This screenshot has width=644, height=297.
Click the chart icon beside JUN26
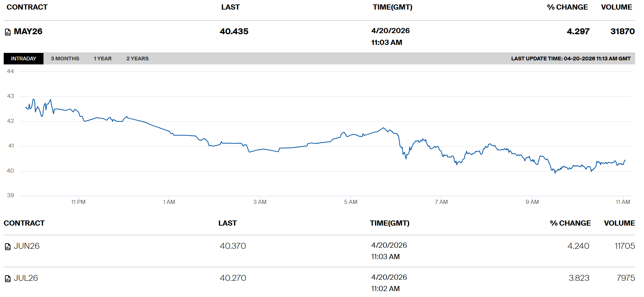click(8, 247)
